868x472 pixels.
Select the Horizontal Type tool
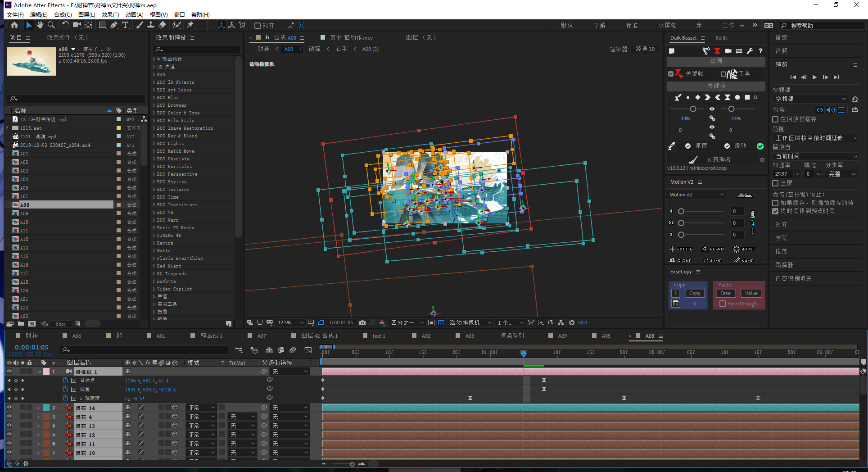tap(125, 25)
